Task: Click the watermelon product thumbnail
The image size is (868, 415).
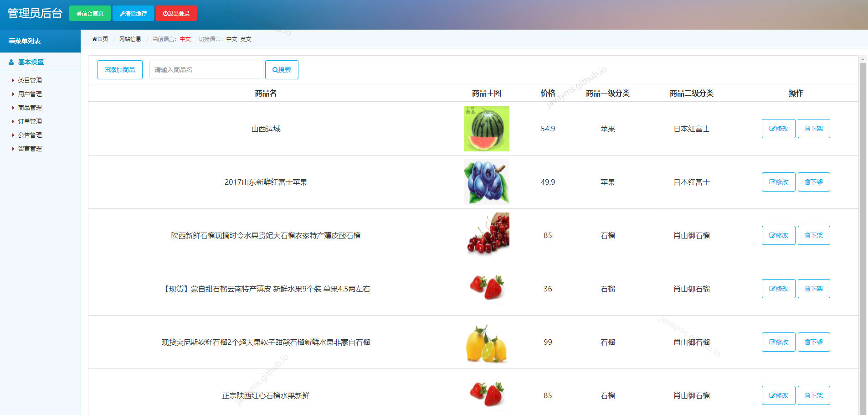Action: (x=486, y=129)
